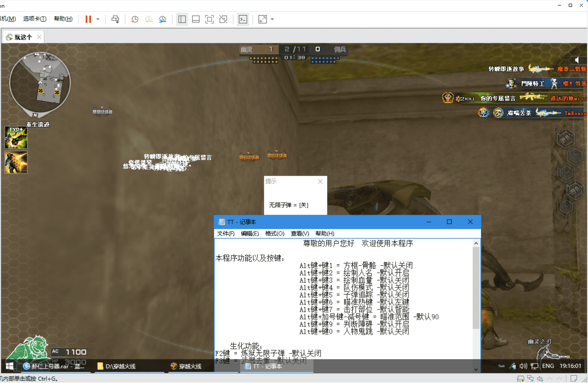Open Notepad's 查看(V) menu
Screen dimensions: 588x383
tap(300, 234)
